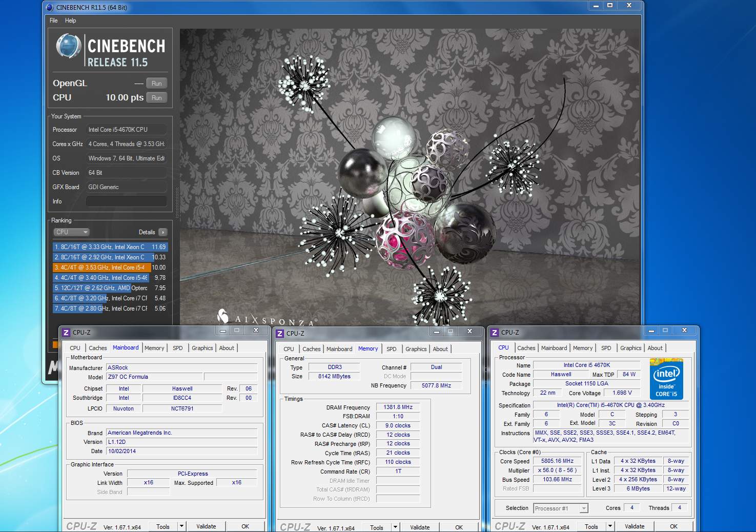Click Tools button in right CPU-Z window

(591, 526)
